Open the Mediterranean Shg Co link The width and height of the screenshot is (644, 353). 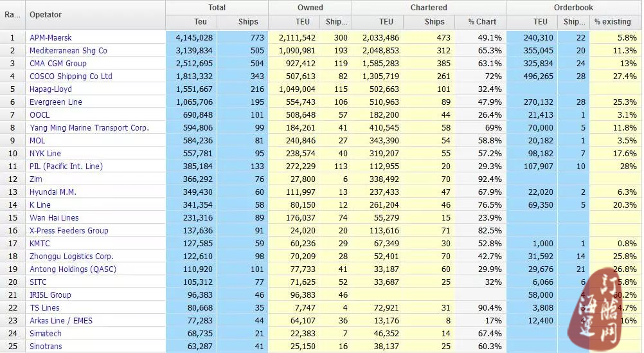click(68, 51)
